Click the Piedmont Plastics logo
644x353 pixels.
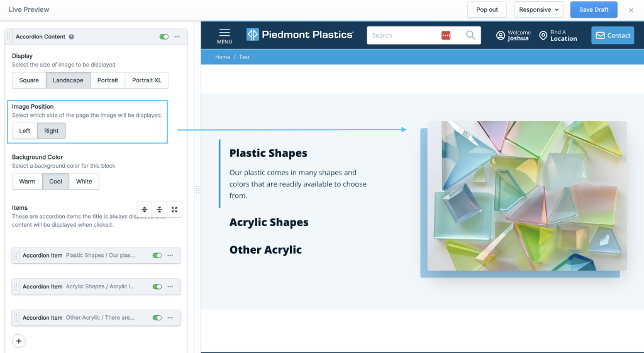(299, 35)
